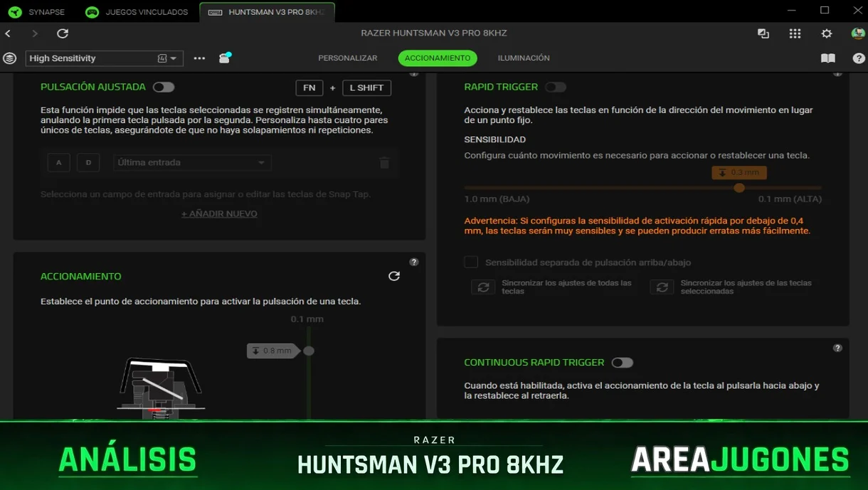Viewport: 868px width, 490px height.
Task: Open the modules grid icon
Action: coord(795,33)
